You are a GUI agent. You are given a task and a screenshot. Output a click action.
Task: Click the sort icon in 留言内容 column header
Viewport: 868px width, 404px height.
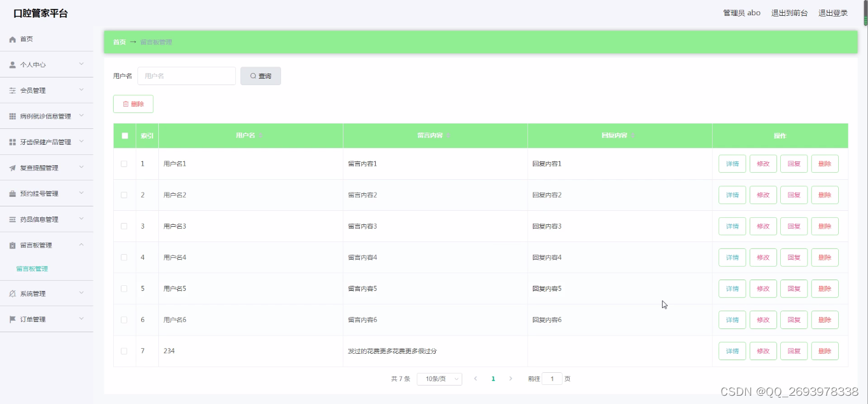coord(448,136)
